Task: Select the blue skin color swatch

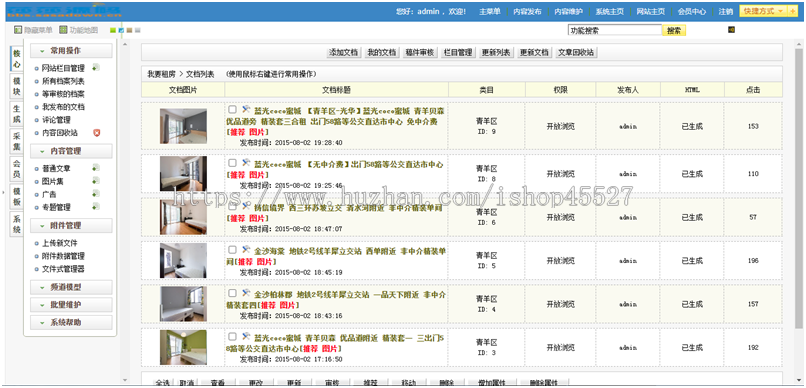Action: (x=121, y=30)
